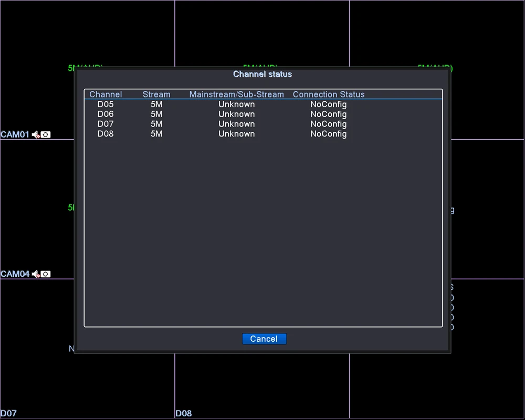Click the Unknown stream value for D05
Image resolution: width=525 pixels, height=420 pixels.
[236, 104]
